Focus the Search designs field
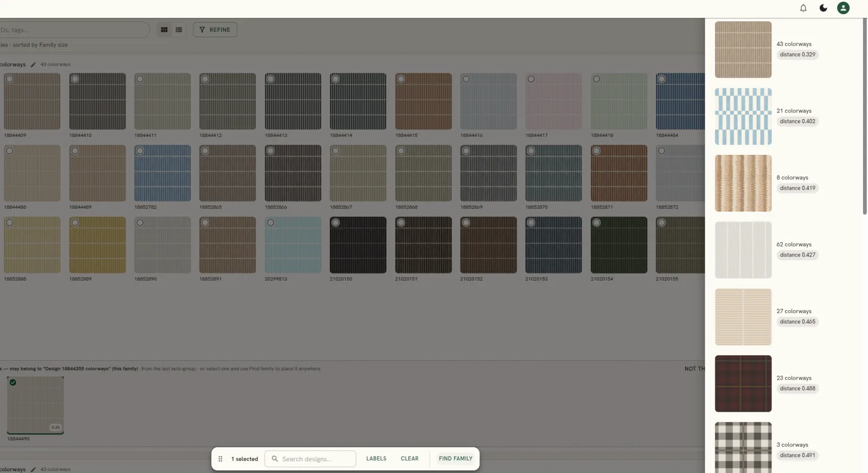This screenshot has width=868, height=473. tap(310, 459)
